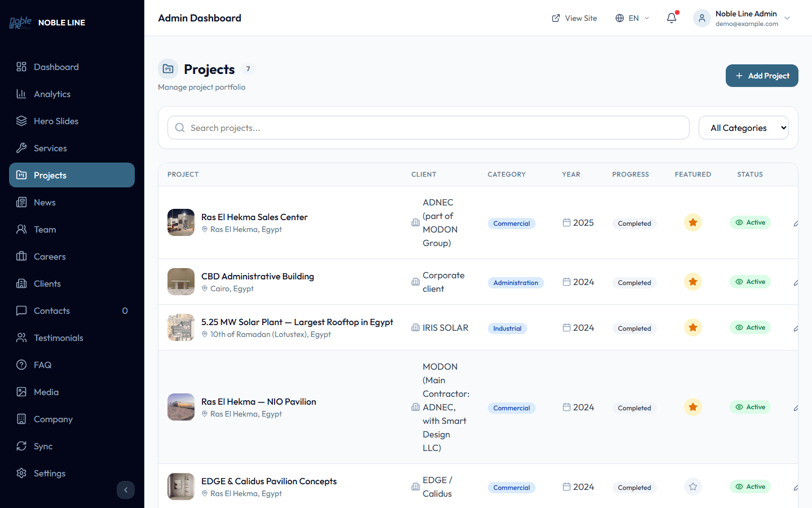Screen dimensions: 812x508
Task: Click the Industrial category tag
Action: pyautogui.click(x=507, y=329)
